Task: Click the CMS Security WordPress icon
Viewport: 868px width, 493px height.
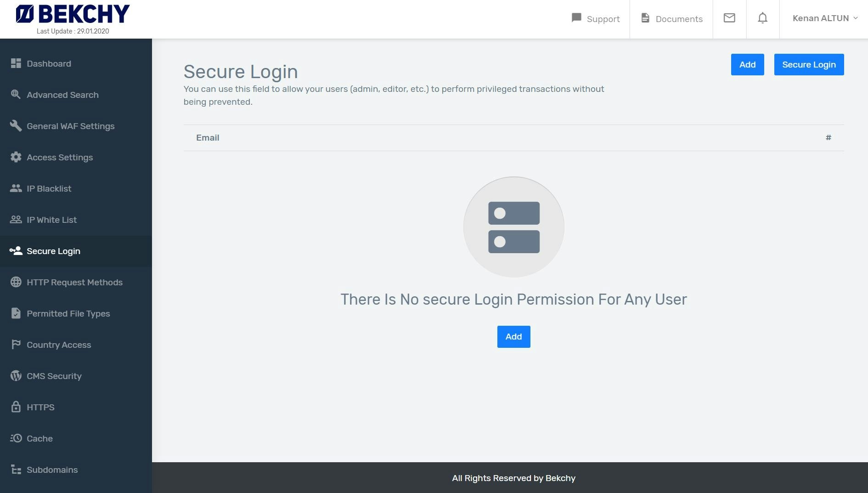Action: click(16, 376)
